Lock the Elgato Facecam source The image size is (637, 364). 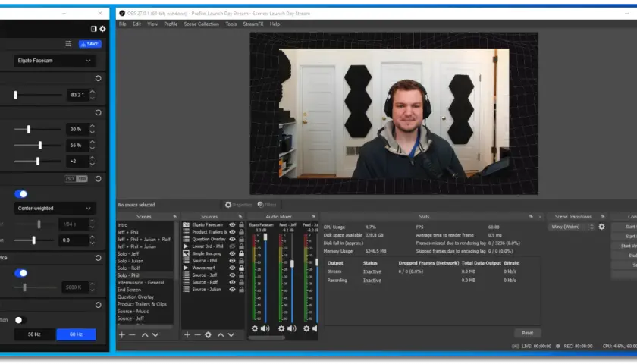click(x=241, y=224)
